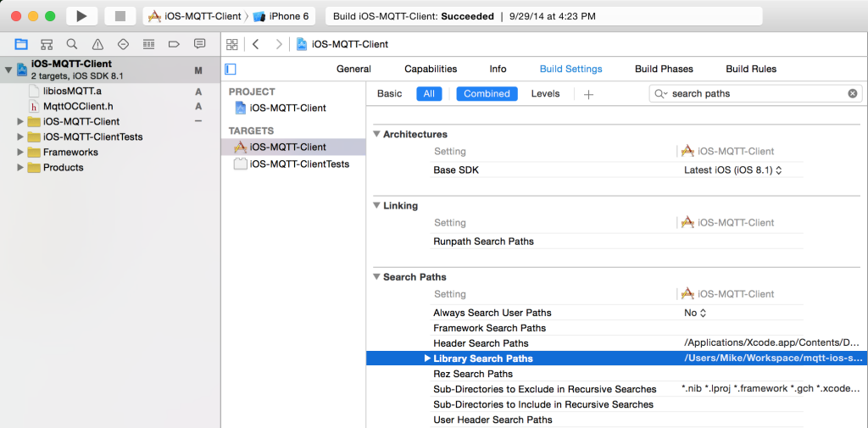Expand the Frameworks folder

coord(21,153)
